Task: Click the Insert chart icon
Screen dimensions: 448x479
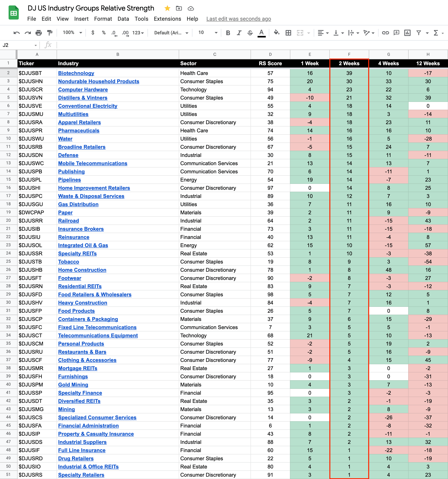Action: point(407,33)
